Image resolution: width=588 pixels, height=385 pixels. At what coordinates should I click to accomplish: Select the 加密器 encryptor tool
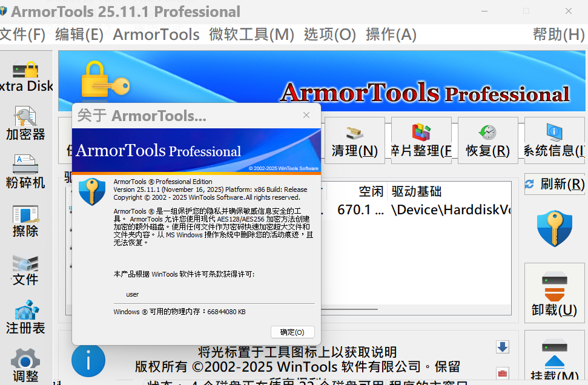25,123
